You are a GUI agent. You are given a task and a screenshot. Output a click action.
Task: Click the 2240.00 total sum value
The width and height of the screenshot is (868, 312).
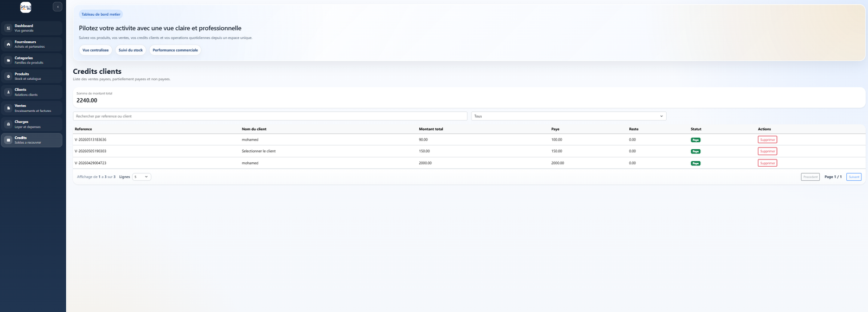click(x=87, y=100)
